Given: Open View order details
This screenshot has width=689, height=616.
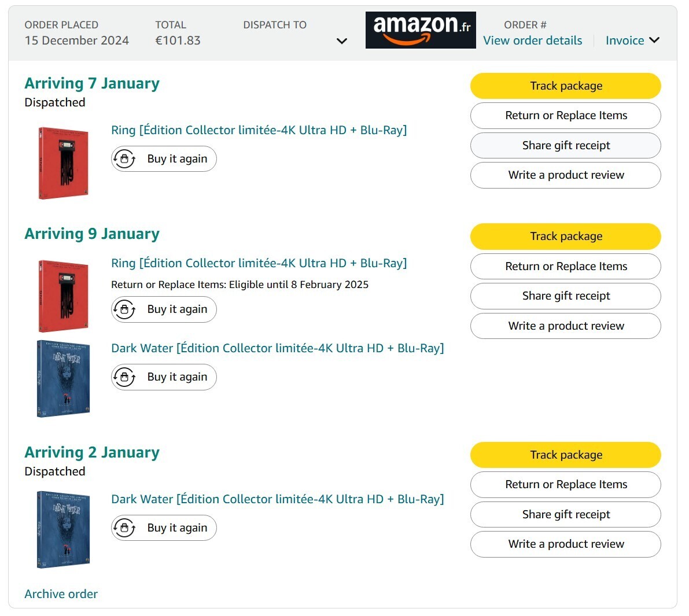Looking at the screenshot, I should (533, 40).
